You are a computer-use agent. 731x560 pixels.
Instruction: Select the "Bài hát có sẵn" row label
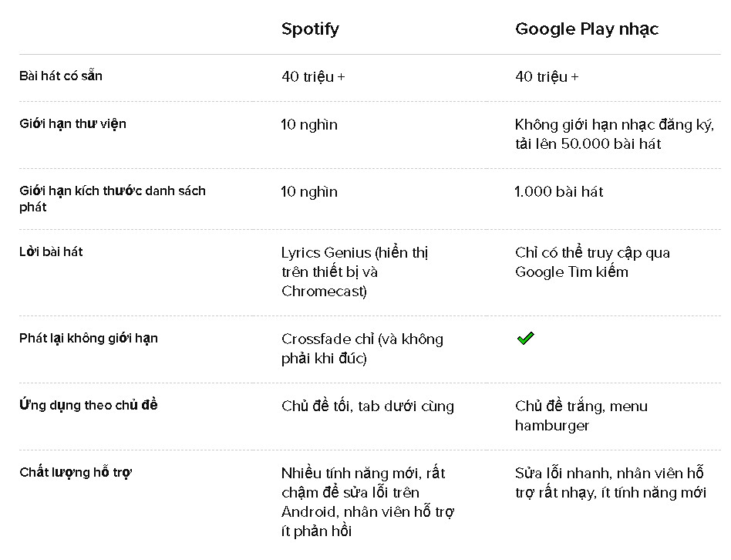pos(61,76)
